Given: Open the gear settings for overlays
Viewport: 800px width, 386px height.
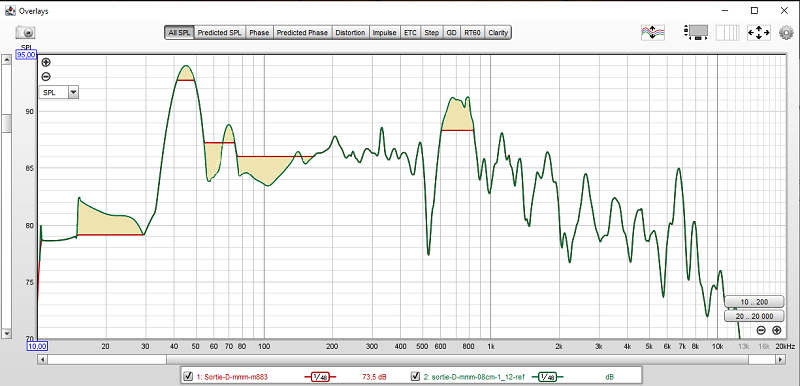Looking at the screenshot, I should [x=786, y=33].
